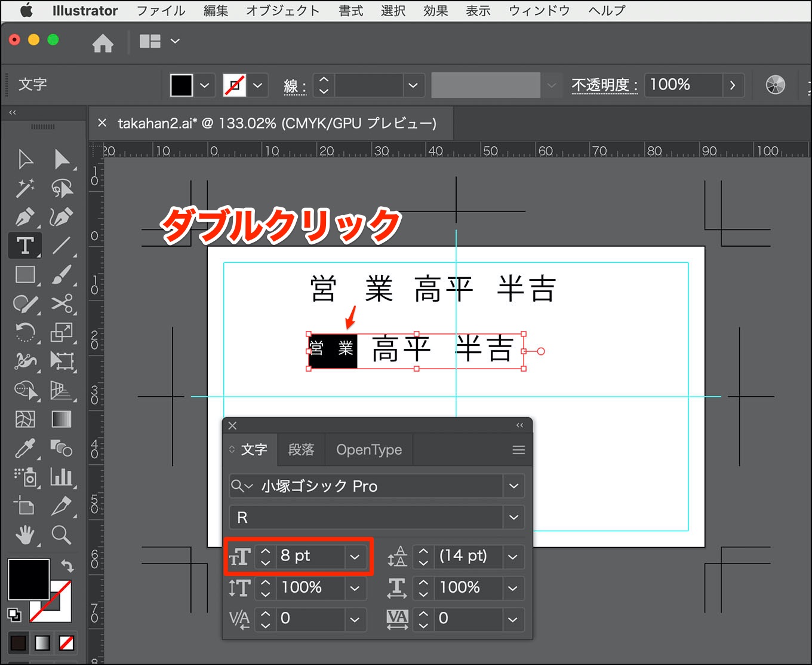Viewport: 812px width, 665px height.
Task: Open fill color dropdown in control bar
Action: tap(205, 85)
